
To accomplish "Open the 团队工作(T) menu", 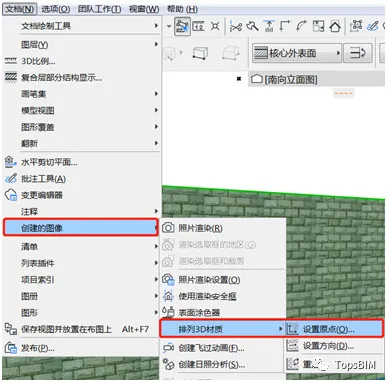I will (x=100, y=9).
